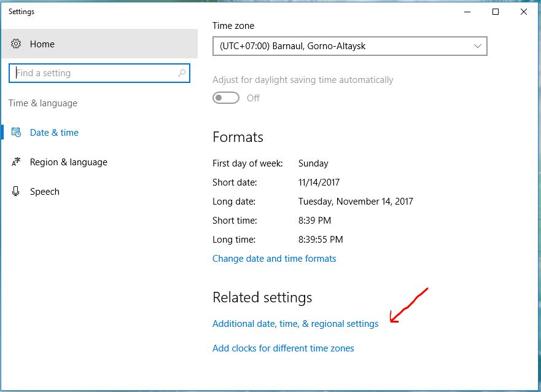Return to Home settings page

pyautogui.click(x=42, y=44)
